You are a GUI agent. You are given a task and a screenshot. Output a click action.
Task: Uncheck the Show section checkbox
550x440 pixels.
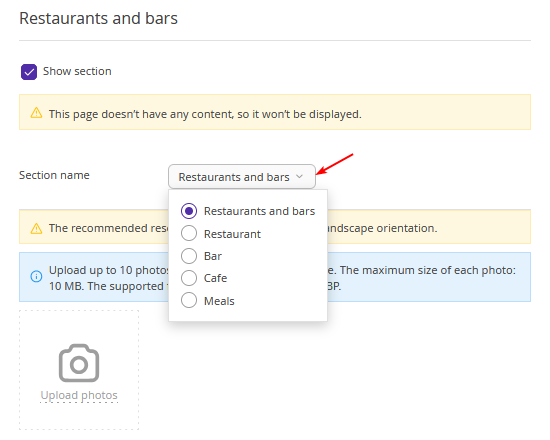[29, 72]
